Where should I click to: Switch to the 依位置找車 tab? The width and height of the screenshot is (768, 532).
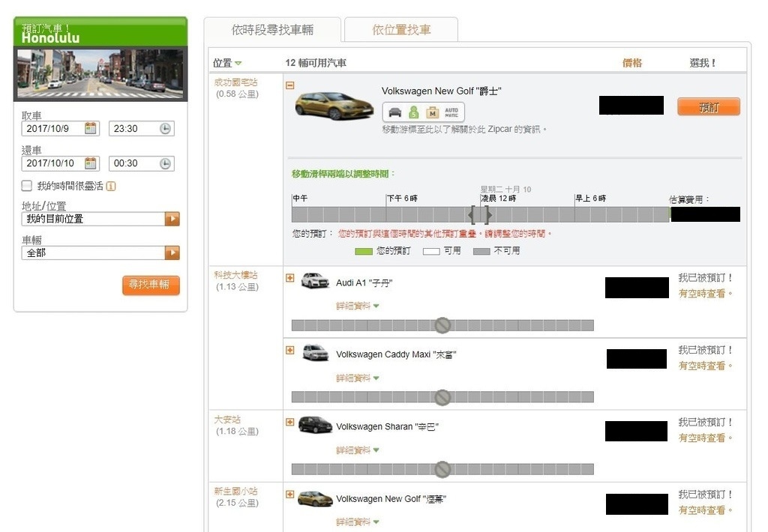(x=401, y=30)
